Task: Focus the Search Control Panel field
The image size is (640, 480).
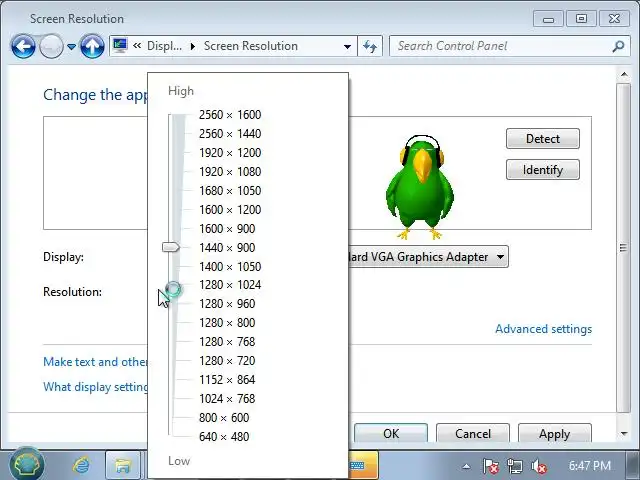Action: coord(502,46)
